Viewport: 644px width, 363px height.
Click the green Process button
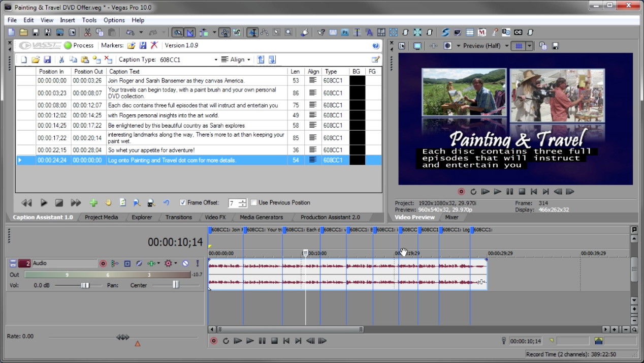tap(79, 45)
